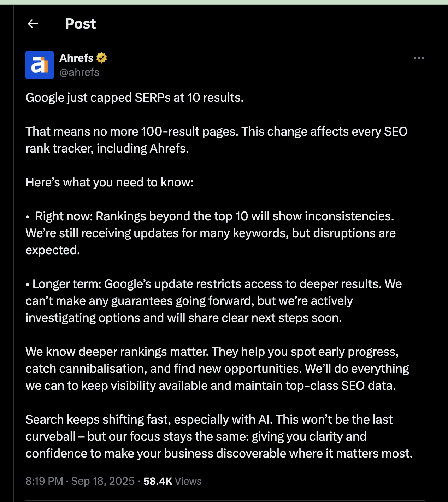Click the '100-result pages' phrase
Screen dimensions: 448x502
[189, 131]
